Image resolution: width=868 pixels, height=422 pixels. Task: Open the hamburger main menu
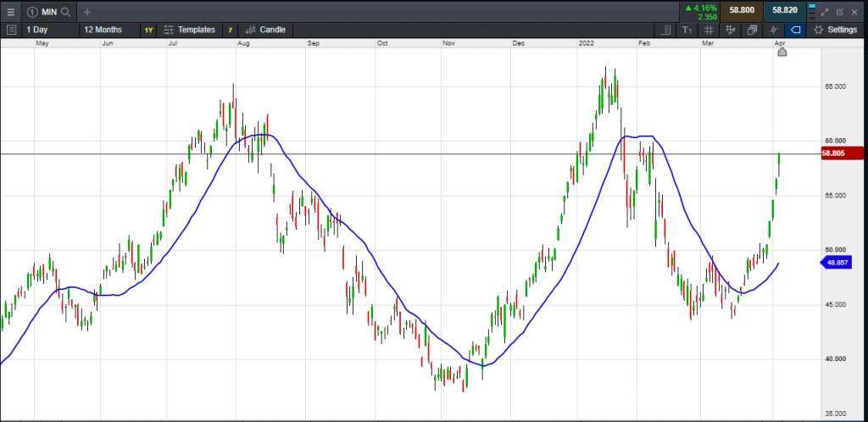click(11, 12)
